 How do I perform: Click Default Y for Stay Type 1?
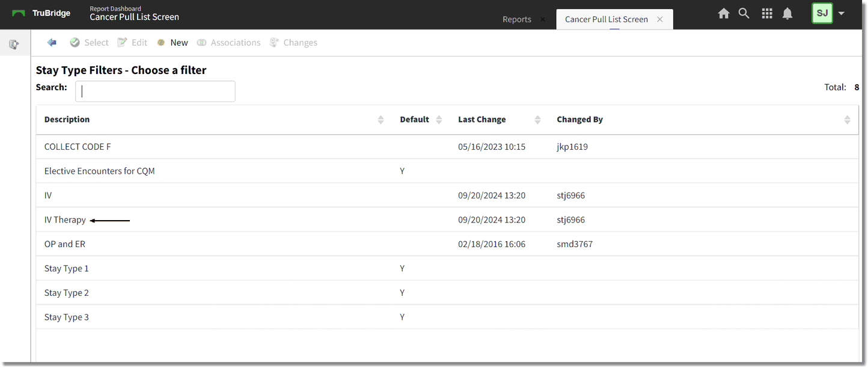click(x=402, y=268)
